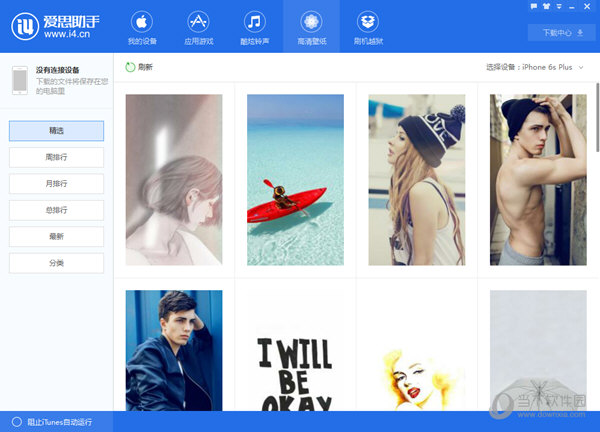Open the gray umbrella wallpaper

click(538, 350)
